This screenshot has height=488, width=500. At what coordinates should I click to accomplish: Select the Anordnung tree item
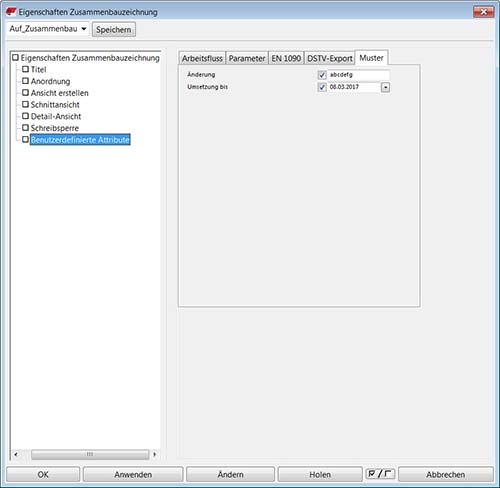(x=50, y=81)
